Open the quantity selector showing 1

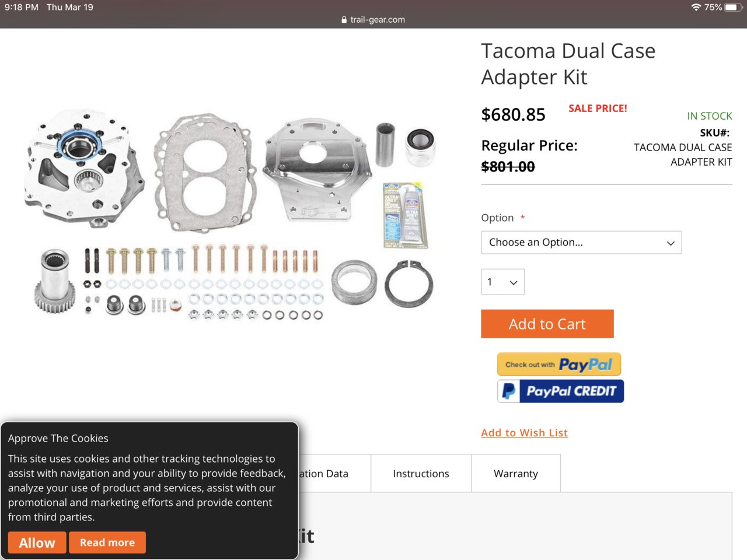502,282
